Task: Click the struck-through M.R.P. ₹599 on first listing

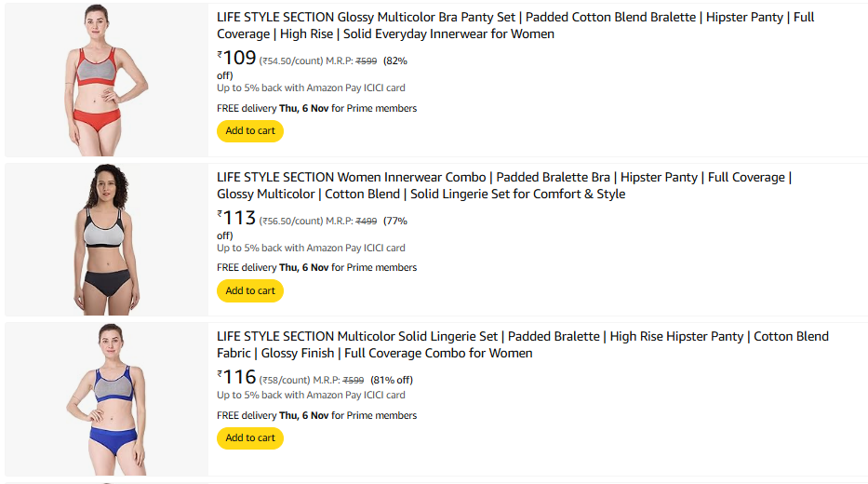Action: (366, 61)
